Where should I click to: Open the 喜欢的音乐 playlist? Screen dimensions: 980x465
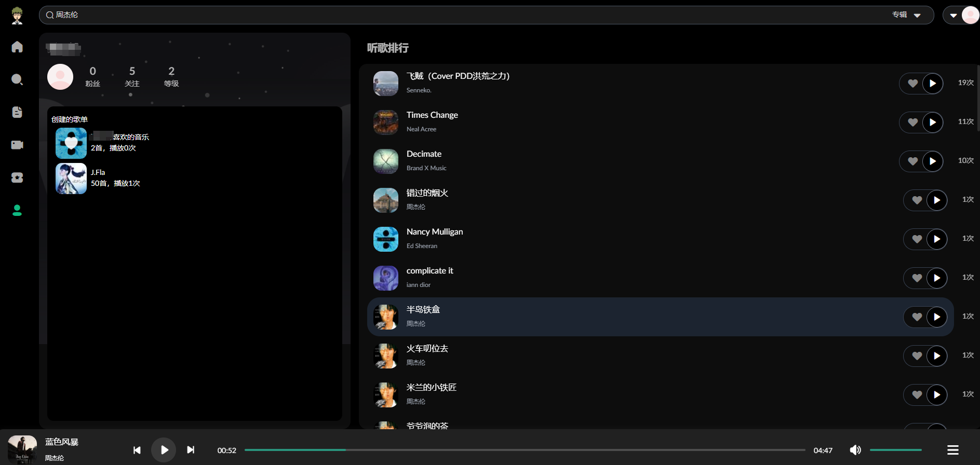pyautogui.click(x=120, y=137)
